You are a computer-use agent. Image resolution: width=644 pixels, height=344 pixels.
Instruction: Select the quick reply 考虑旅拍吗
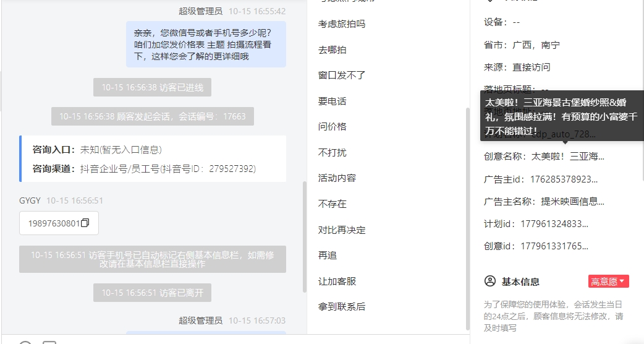[x=341, y=24]
